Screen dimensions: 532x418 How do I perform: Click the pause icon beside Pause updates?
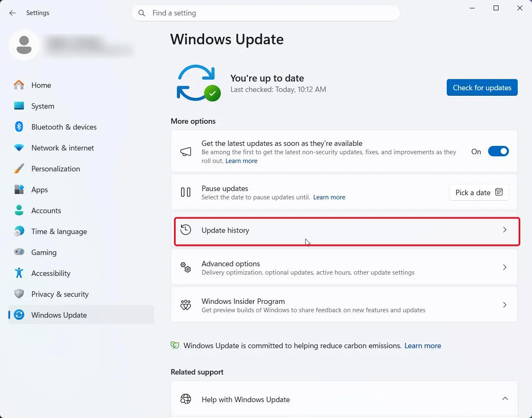(186, 192)
